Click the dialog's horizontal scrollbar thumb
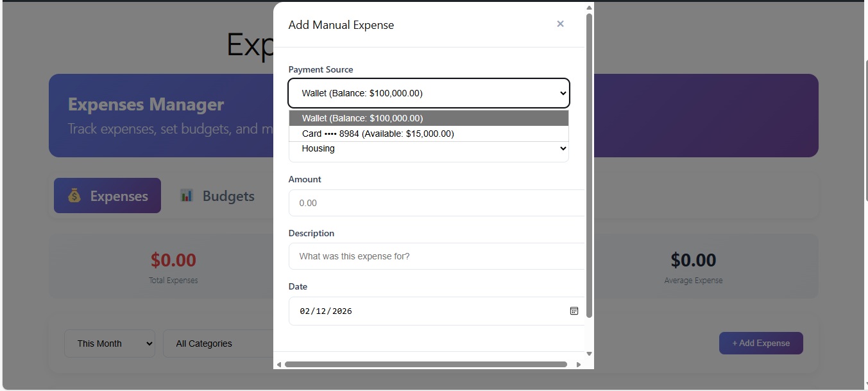Screen dimensions: 868x391 click(426, 365)
